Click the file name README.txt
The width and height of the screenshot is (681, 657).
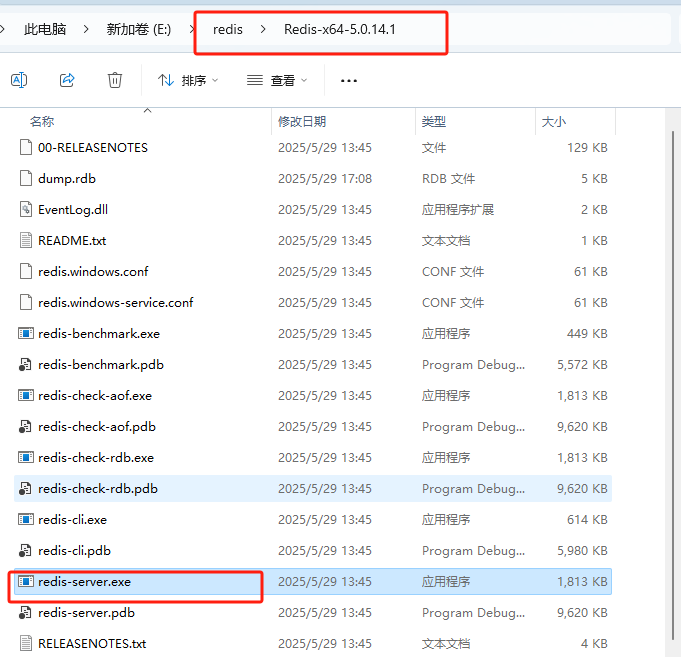point(72,241)
